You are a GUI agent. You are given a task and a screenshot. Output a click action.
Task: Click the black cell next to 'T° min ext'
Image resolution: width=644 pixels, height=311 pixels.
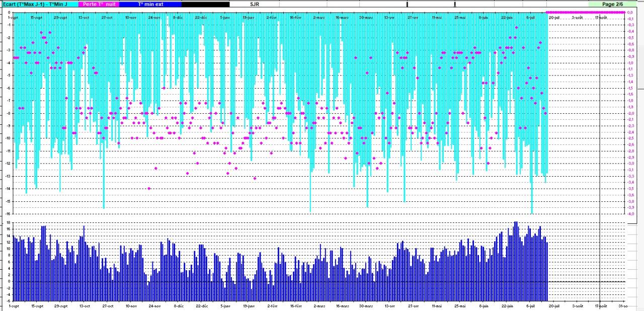click(205, 4)
